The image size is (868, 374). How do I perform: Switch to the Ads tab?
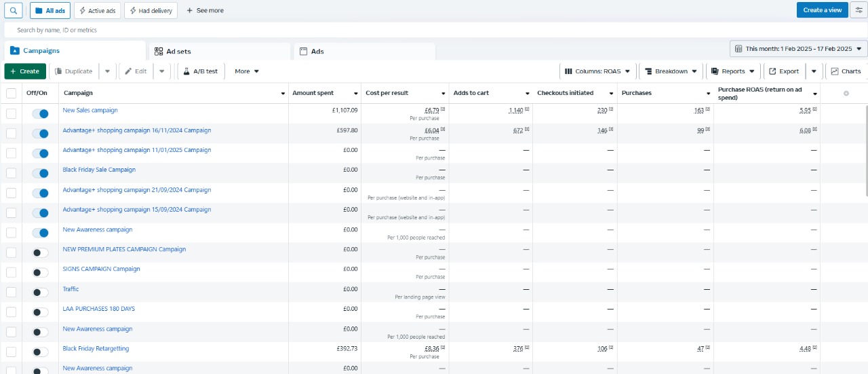(x=317, y=52)
